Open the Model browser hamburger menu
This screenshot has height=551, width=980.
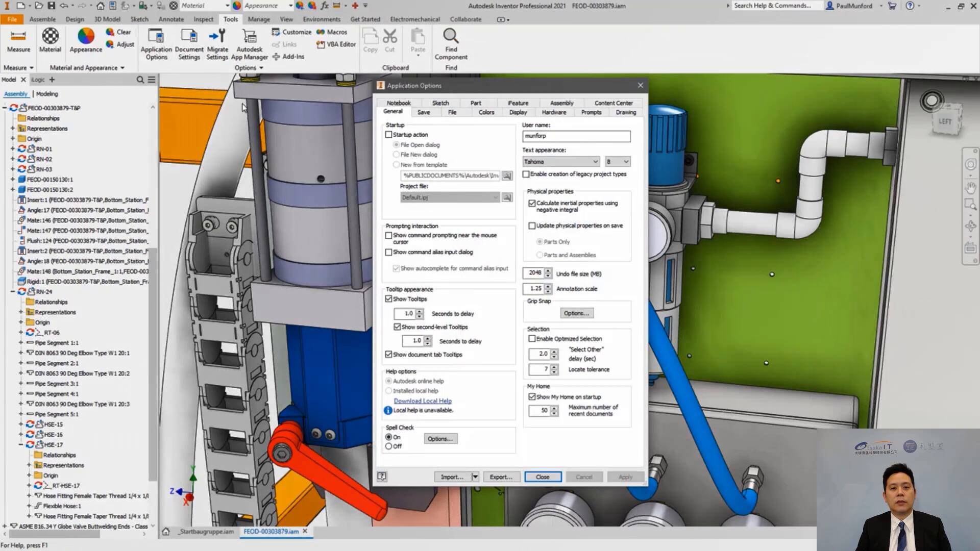(x=152, y=80)
